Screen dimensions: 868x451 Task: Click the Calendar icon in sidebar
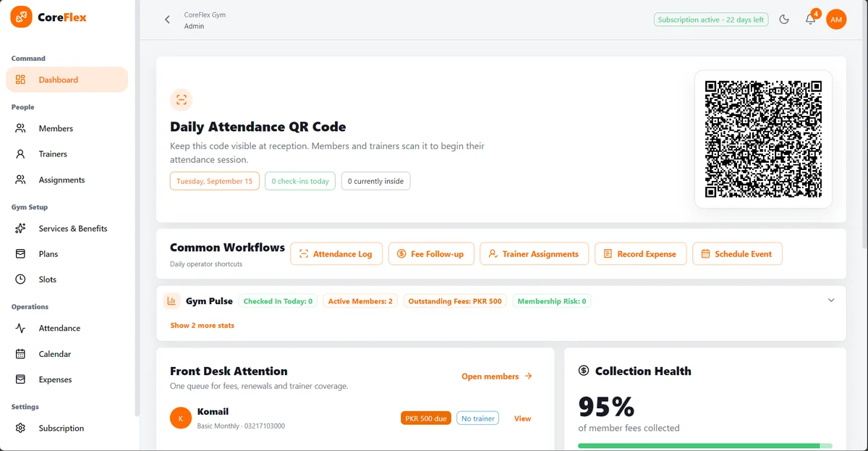pyautogui.click(x=20, y=354)
